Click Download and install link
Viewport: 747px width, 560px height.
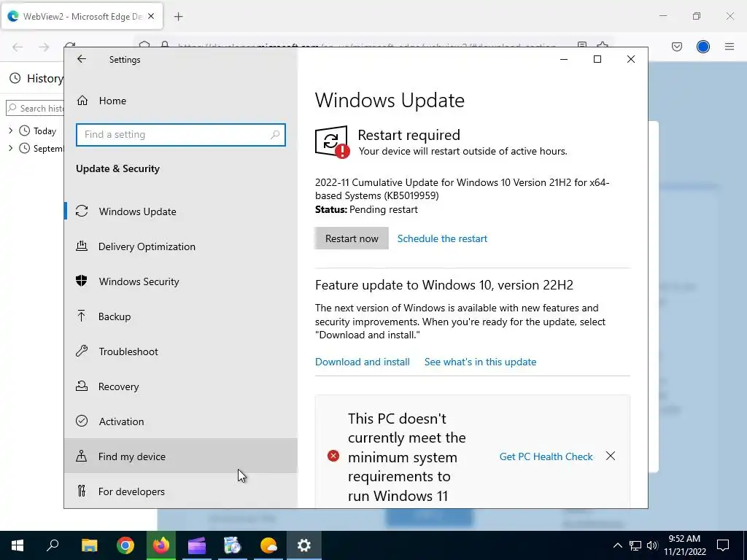[x=362, y=362]
